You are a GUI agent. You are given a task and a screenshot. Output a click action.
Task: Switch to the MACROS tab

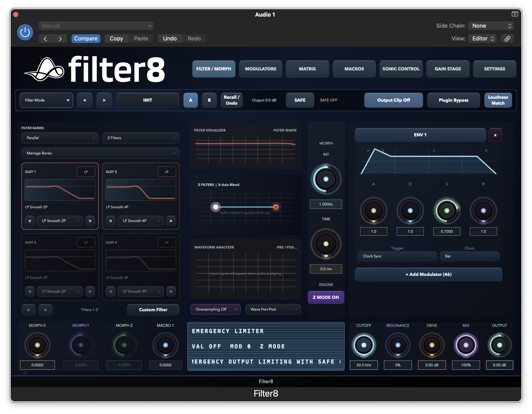(354, 69)
